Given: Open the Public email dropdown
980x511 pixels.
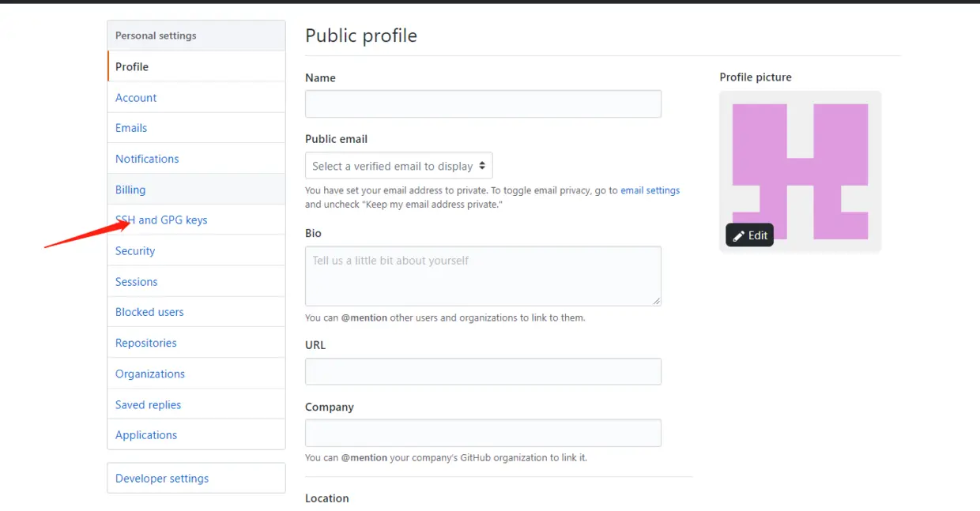Looking at the screenshot, I should tap(399, 166).
